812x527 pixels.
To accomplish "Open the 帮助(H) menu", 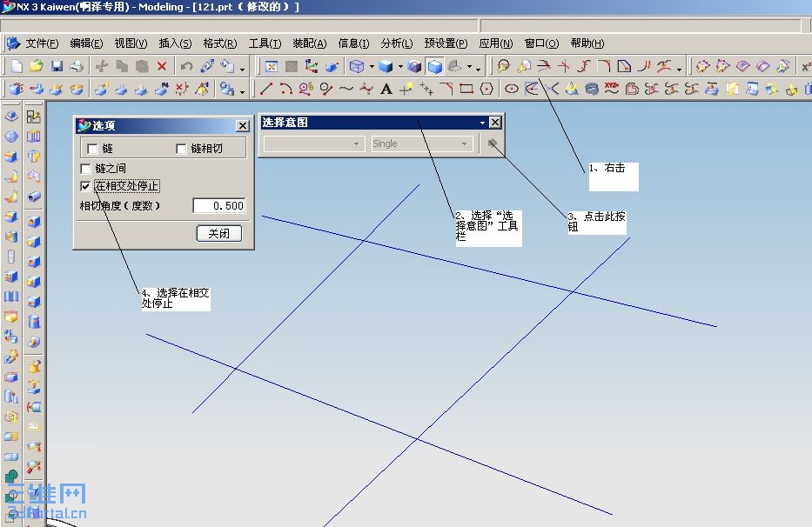I will (587, 43).
